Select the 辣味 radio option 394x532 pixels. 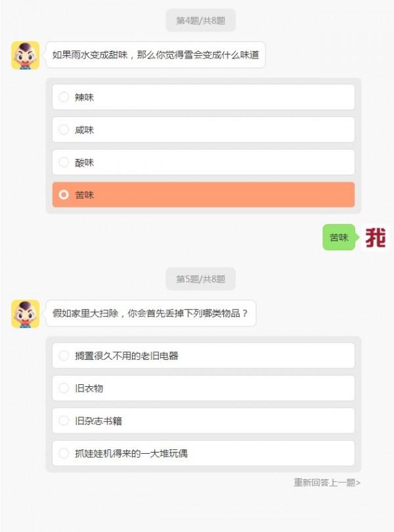tap(204, 97)
